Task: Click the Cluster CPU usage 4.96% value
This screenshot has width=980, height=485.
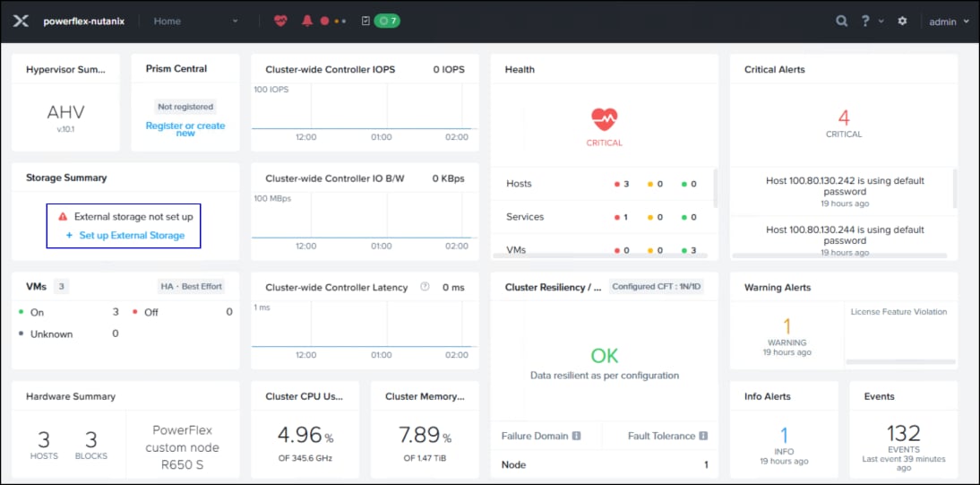Action: click(x=305, y=435)
